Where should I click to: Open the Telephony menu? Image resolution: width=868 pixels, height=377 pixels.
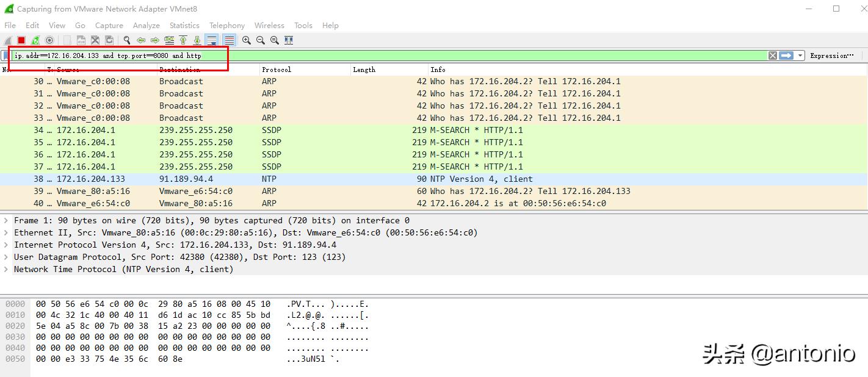click(x=226, y=25)
